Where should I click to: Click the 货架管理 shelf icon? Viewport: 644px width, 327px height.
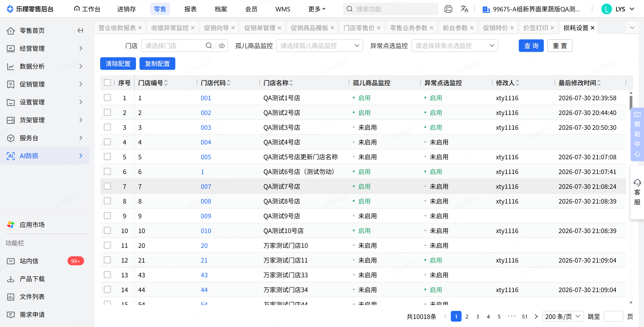(x=11, y=120)
